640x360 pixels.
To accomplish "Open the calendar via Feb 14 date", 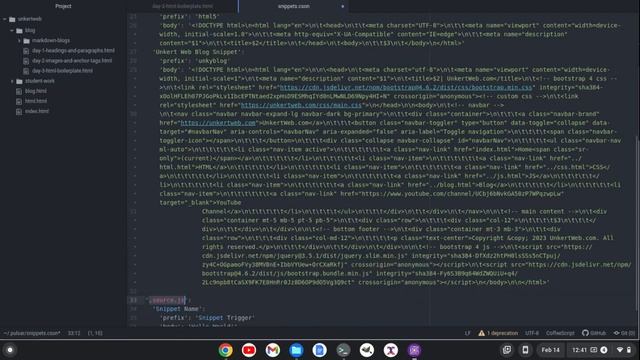I will coord(550,350).
